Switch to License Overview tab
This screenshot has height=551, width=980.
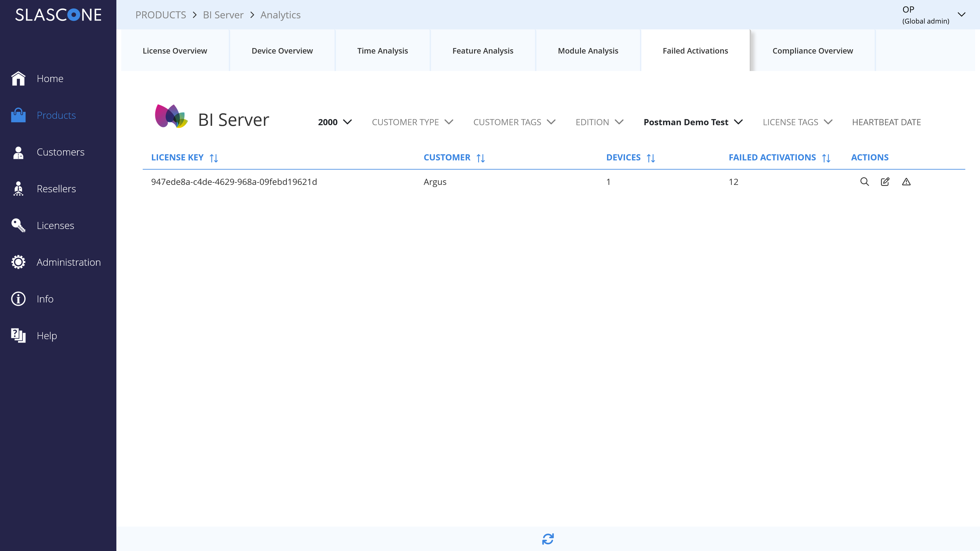click(x=175, y=51)
